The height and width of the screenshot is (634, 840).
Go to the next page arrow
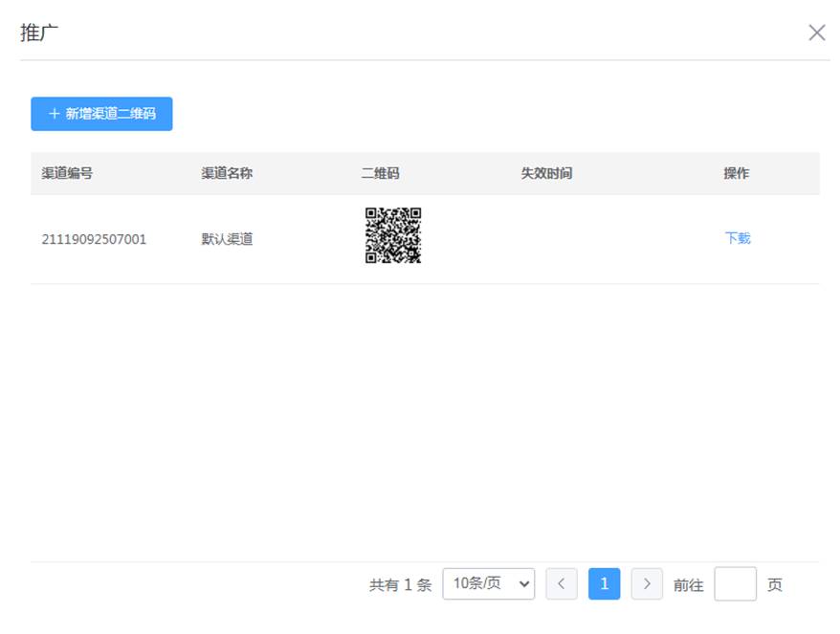tap(647, 583)
